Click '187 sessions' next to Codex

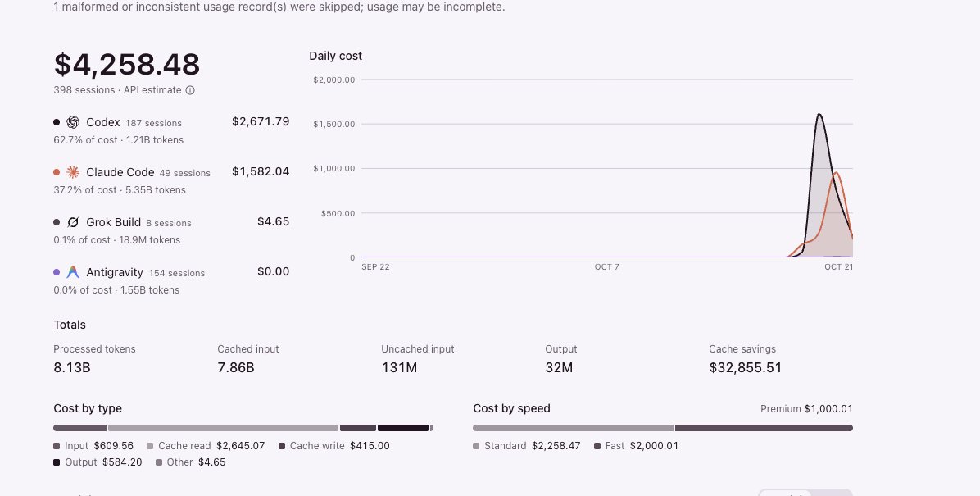tap(154, 123)
